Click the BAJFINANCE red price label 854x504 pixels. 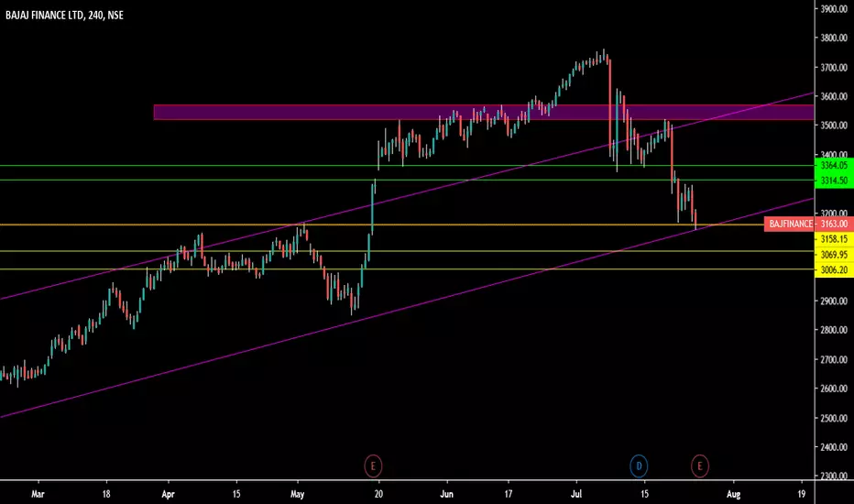[790, 224]
